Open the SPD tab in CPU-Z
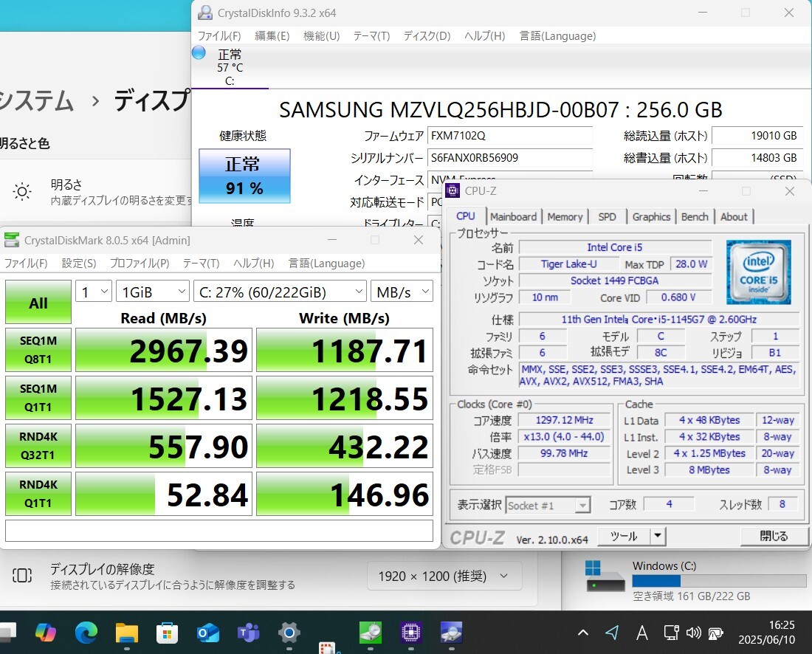This screenshot has height=654, width=812. (x=607, y=216)
